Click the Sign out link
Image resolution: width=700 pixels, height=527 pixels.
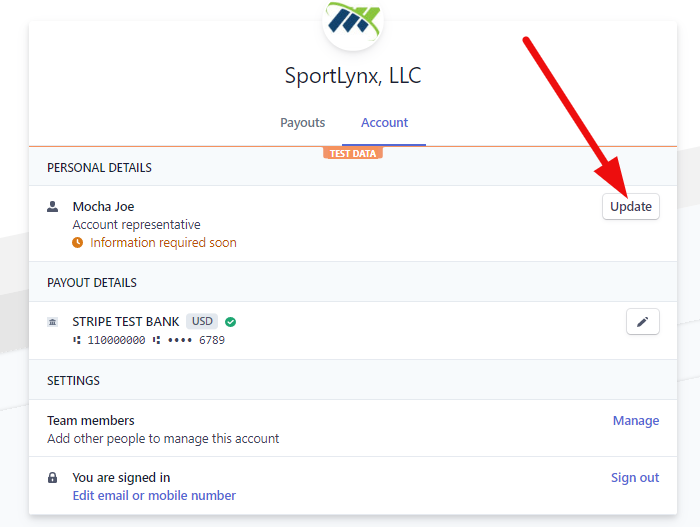(635, 478)
